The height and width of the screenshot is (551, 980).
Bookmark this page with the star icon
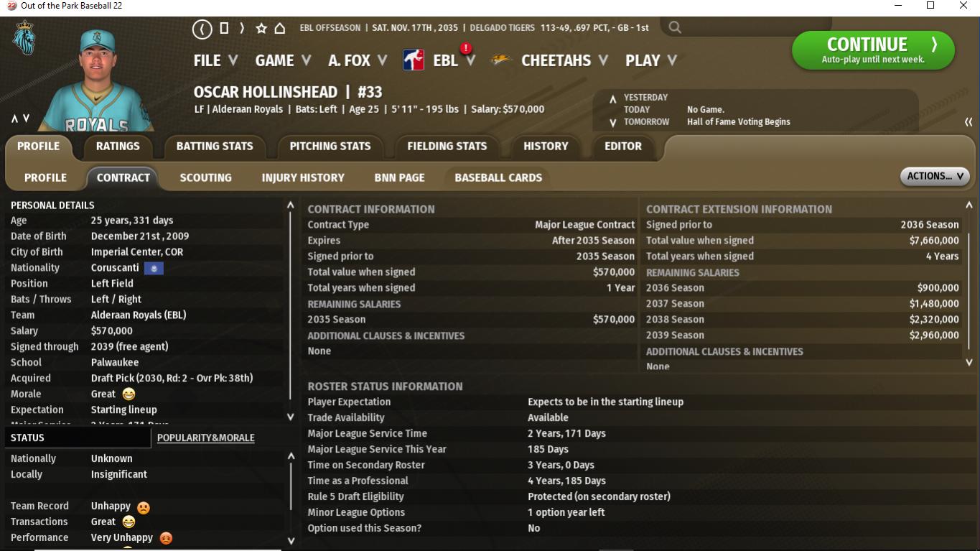(x=261, y=29)
